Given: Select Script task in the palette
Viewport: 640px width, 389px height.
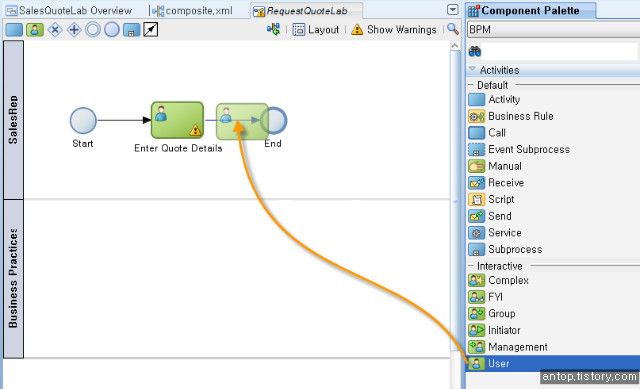Looking at the screenshot, I should 491,199.
